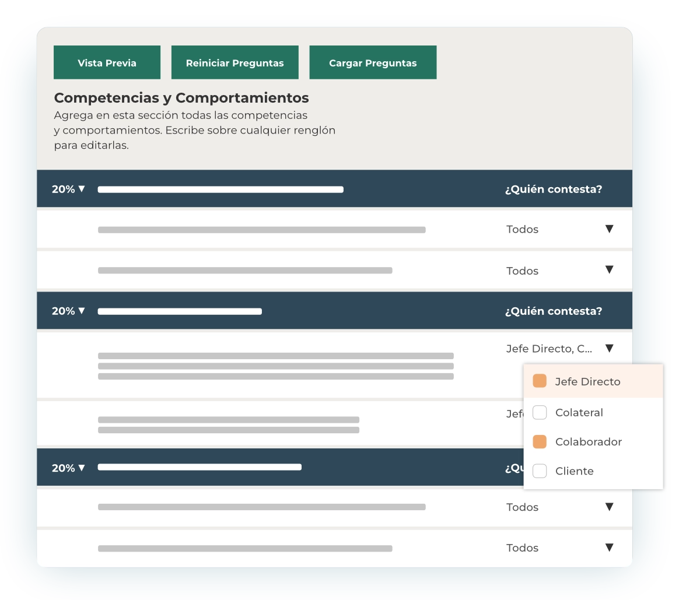Enable the Cliente checkbox option
Viewport: 700px width, 600px height.
coord(540,471)
